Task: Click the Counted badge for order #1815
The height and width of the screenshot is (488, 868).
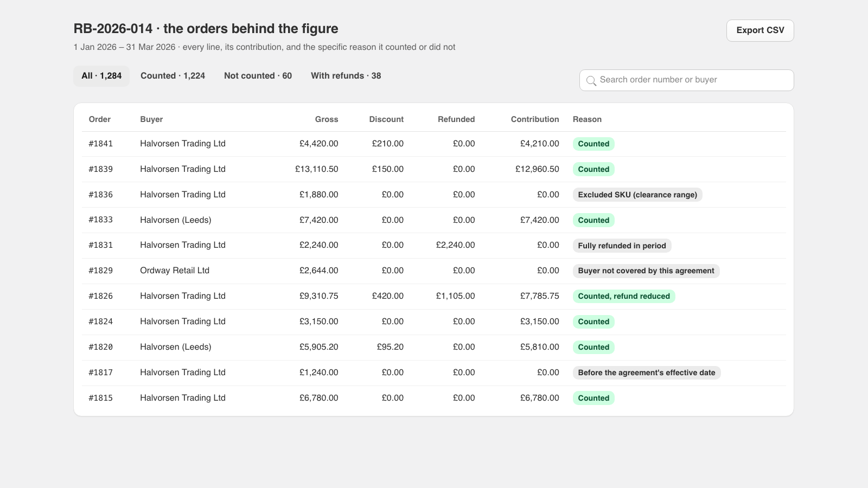Action: [593, 398]
